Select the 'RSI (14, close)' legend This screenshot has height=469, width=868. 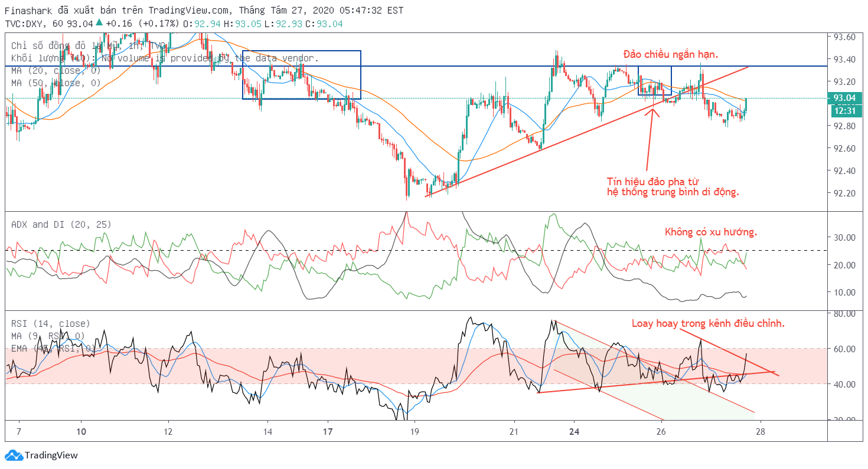tap(51, 323)
